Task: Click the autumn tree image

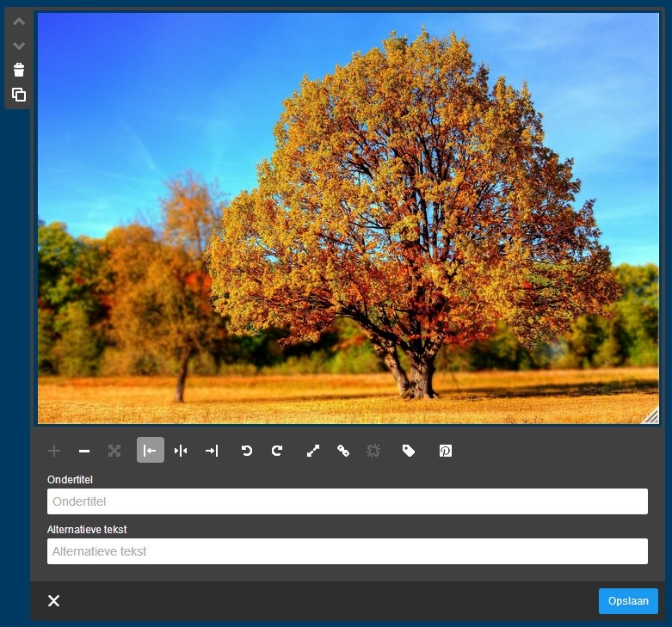Action: tap(348, 218)
